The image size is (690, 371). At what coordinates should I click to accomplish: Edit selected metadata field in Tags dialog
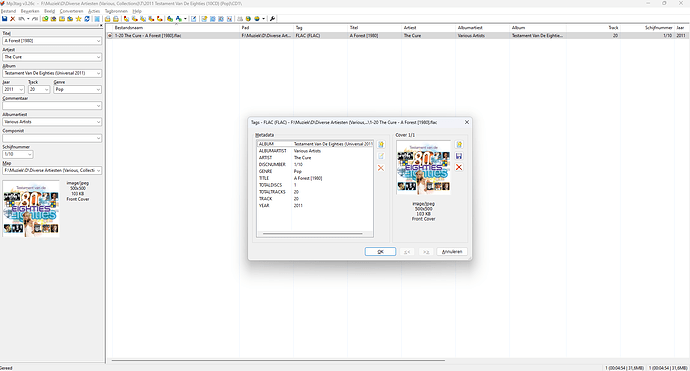coord(381,156)
